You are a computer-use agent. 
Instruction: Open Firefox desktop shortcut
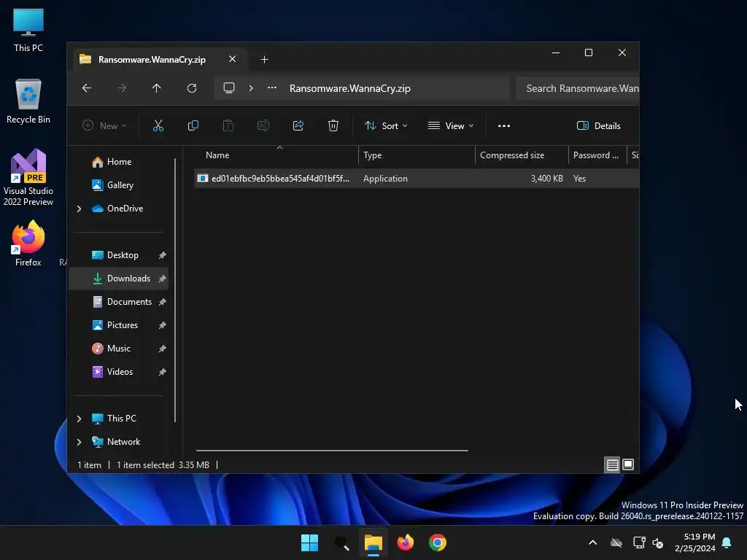click(28, 244)
